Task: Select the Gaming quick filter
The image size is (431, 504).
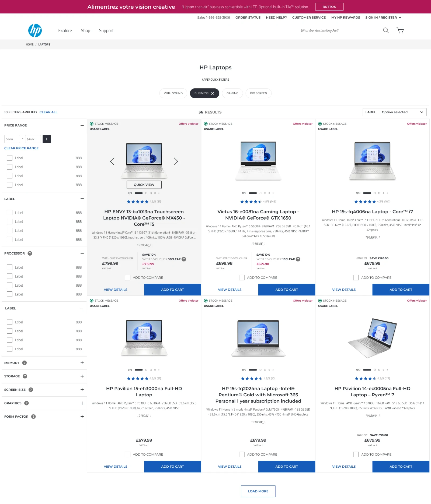Action: tap(232, 93)
